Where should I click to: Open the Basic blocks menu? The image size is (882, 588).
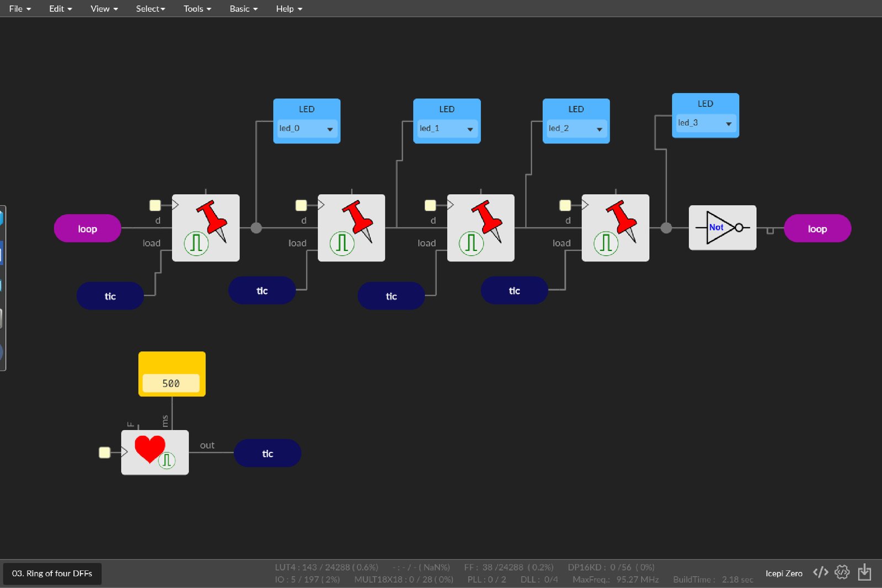[243, 9]
